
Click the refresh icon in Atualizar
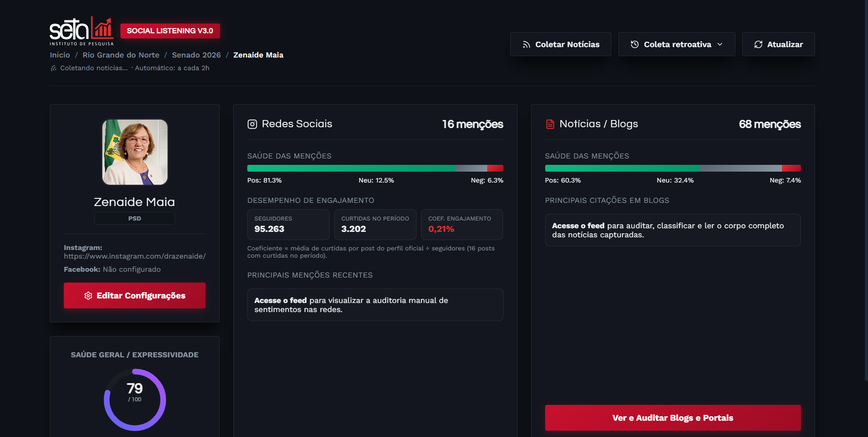coord(758,44)
